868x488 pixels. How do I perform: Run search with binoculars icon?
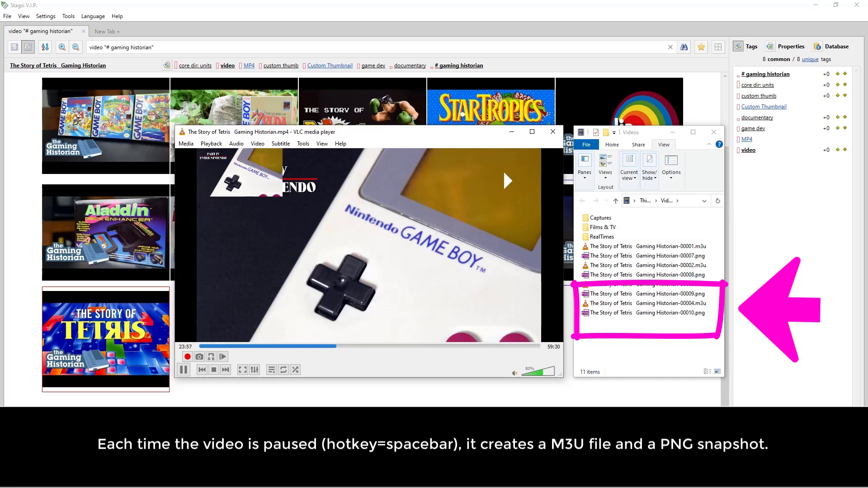point(684,47)
